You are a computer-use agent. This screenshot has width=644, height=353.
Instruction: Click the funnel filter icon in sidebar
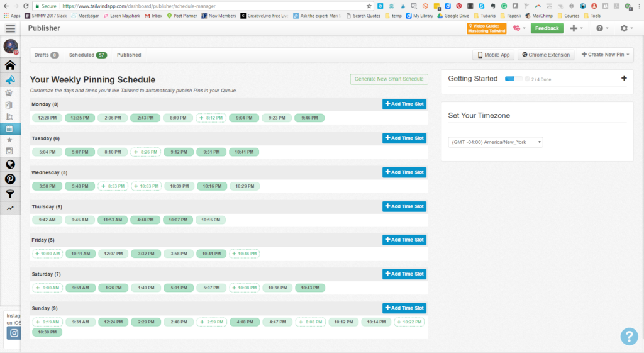click(10, 194)
